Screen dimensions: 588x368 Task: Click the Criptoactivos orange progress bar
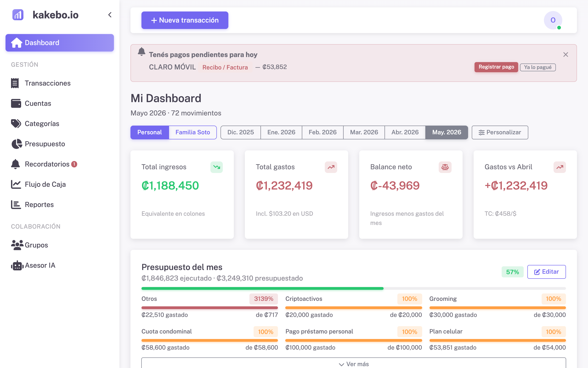click(353, 308)
